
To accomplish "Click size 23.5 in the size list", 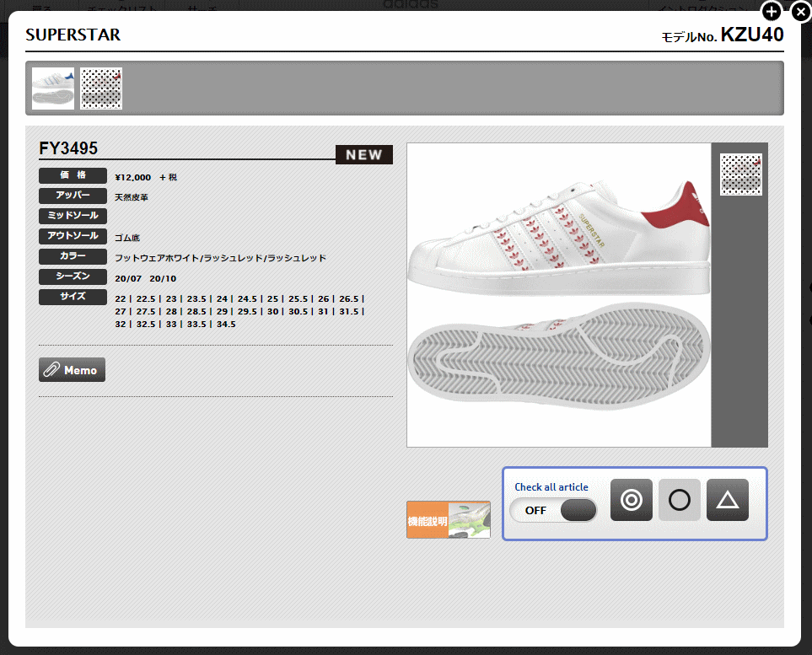I will tap(196, 298).
